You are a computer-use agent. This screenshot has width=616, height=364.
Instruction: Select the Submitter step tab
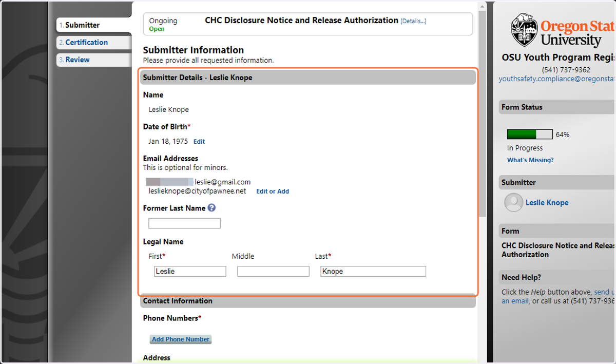click(x=94, y=25)
